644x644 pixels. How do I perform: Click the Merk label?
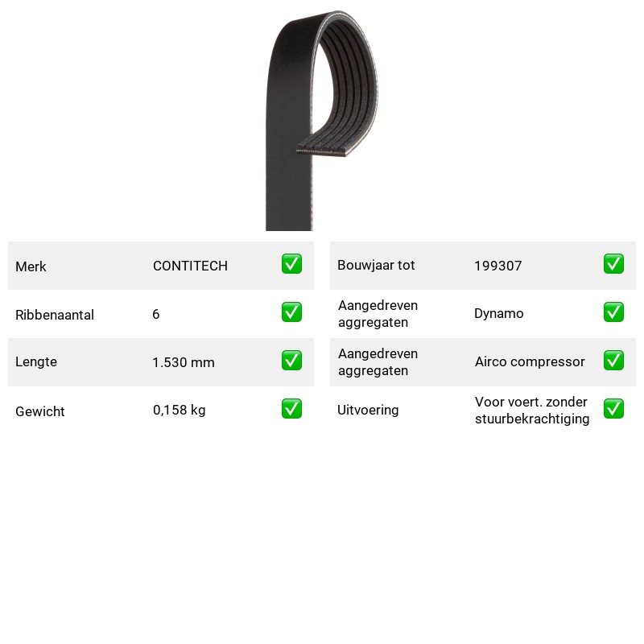(x=31, y=266)
